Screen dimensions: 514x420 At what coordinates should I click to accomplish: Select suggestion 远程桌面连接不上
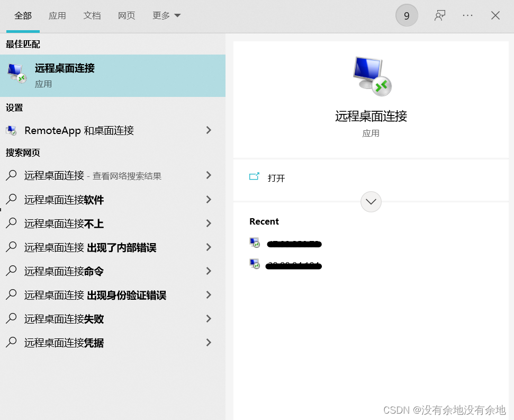pyautogui.click(x=112, y=224)
